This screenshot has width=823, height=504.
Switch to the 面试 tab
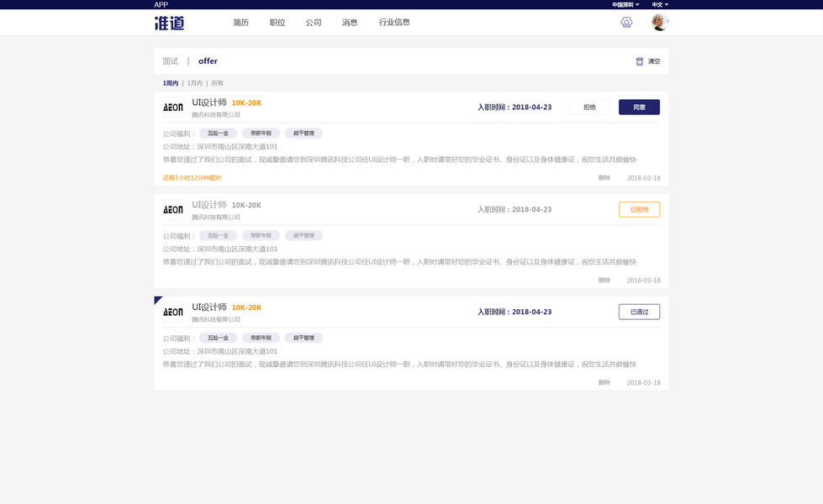pyautogui.click(x=171, y=61)
